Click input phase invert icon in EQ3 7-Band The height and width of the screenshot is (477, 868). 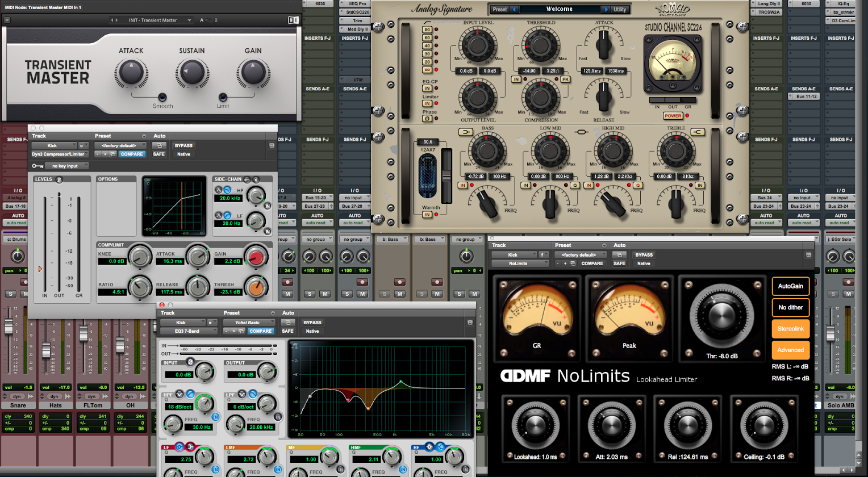click(x=190, y=362)
